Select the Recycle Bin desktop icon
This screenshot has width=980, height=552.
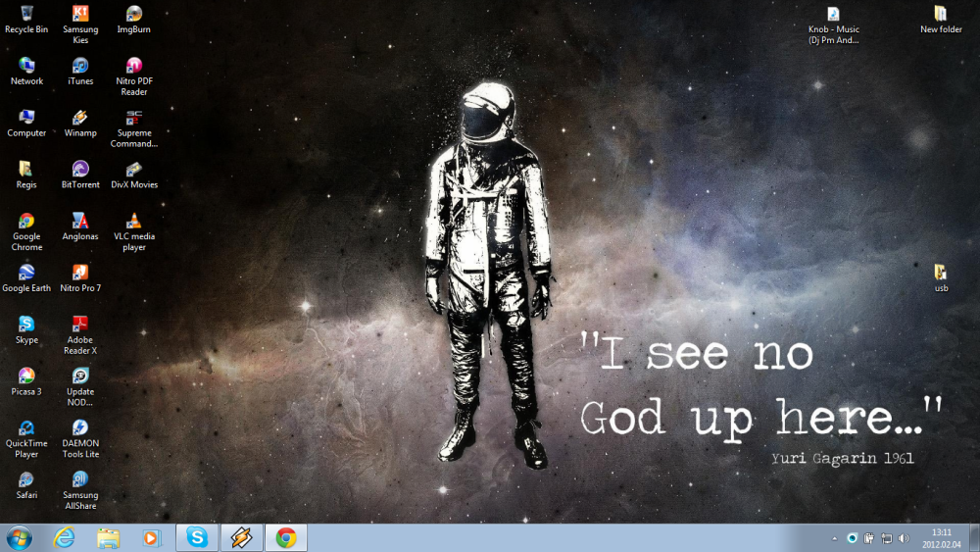26,20
